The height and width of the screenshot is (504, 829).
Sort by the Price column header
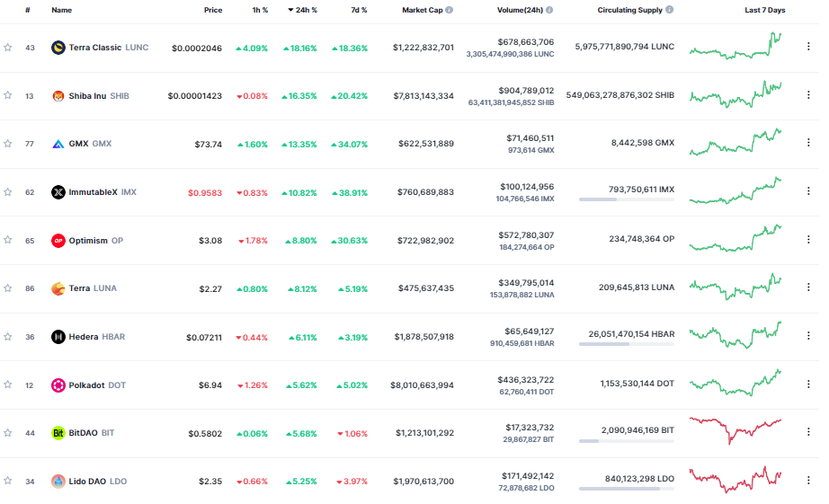pos(213,10)
